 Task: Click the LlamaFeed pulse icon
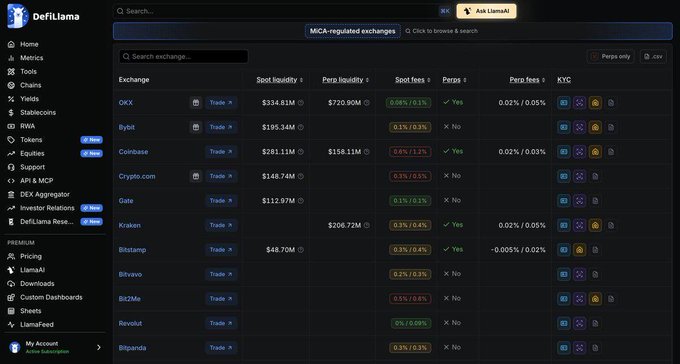11,325
